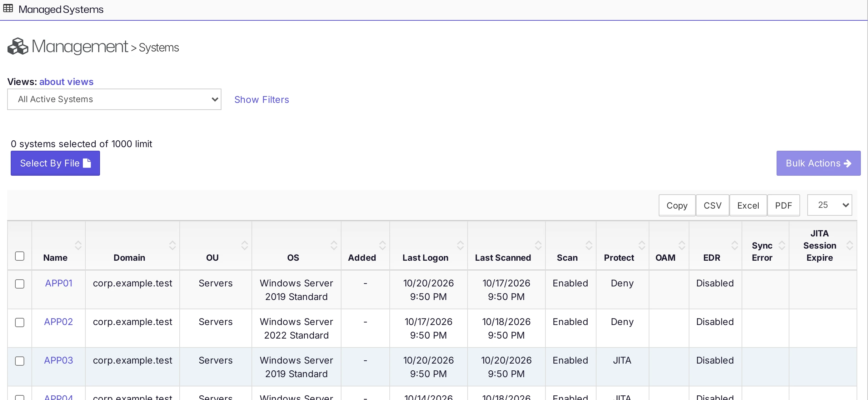
Task: Click the Management heading text
Action: pyautogui.click(x=80, y=46)
